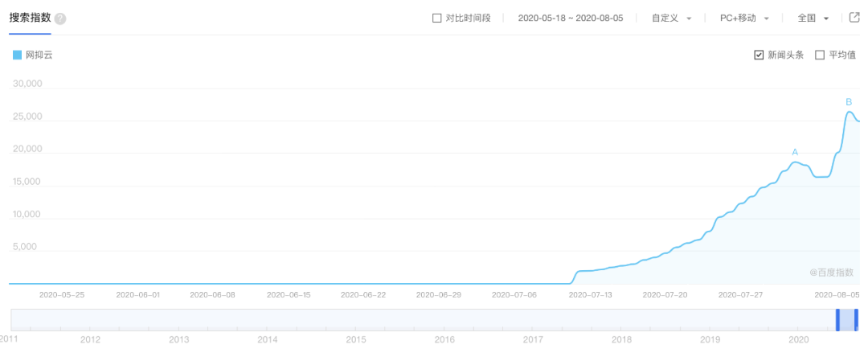The width and height of the screenshot is (868, 353).
Task: Click the export/share icon at top right
Action: [854, 18]
